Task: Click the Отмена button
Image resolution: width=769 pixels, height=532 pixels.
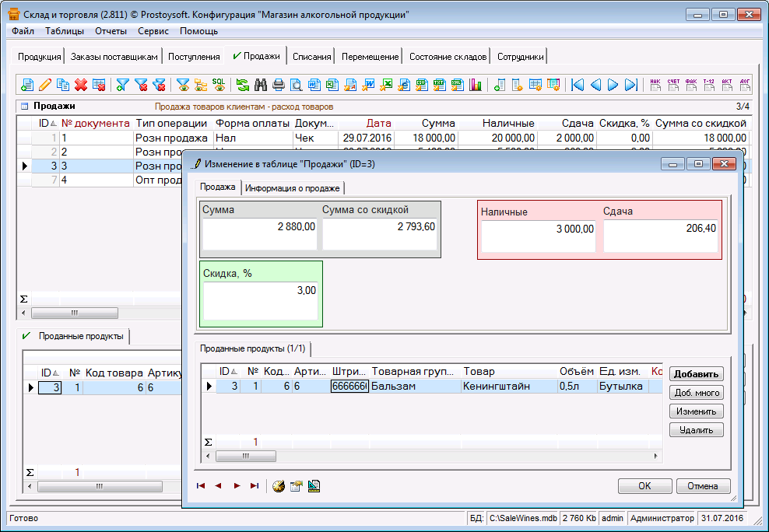Action: (703, 486)
